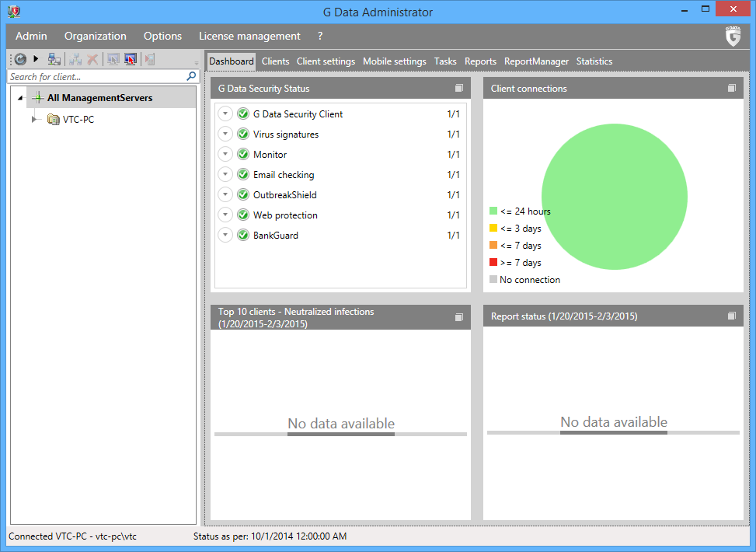
Task: Click the monitor with red cursor icon
Action: coord(131,59)
